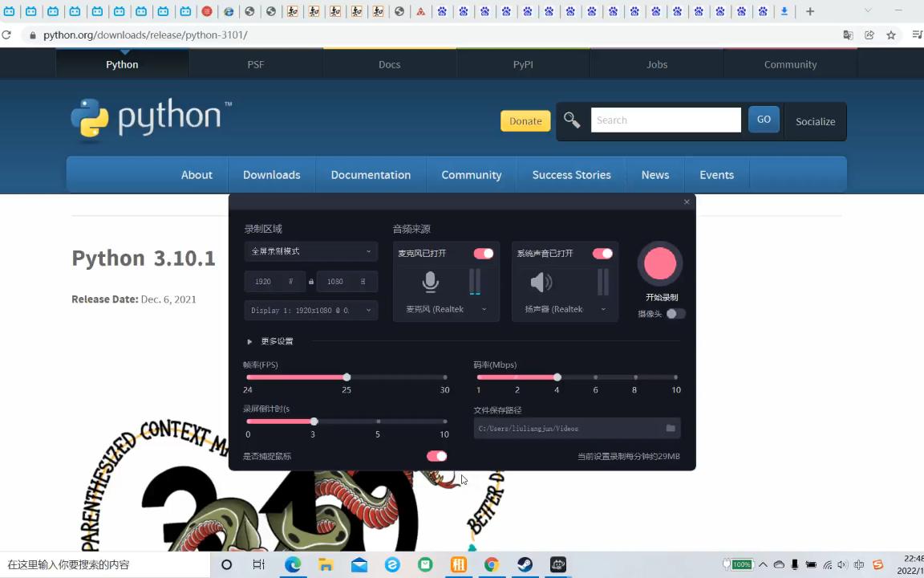Click the big red start recording button
This screenshot has width=924, height=578.
660,263
